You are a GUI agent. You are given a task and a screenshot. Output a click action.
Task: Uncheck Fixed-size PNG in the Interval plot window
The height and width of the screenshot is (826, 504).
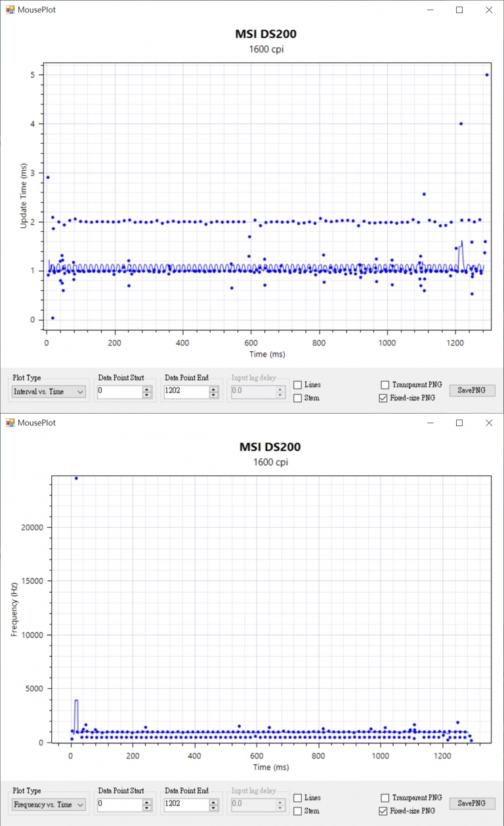[385, 398]
